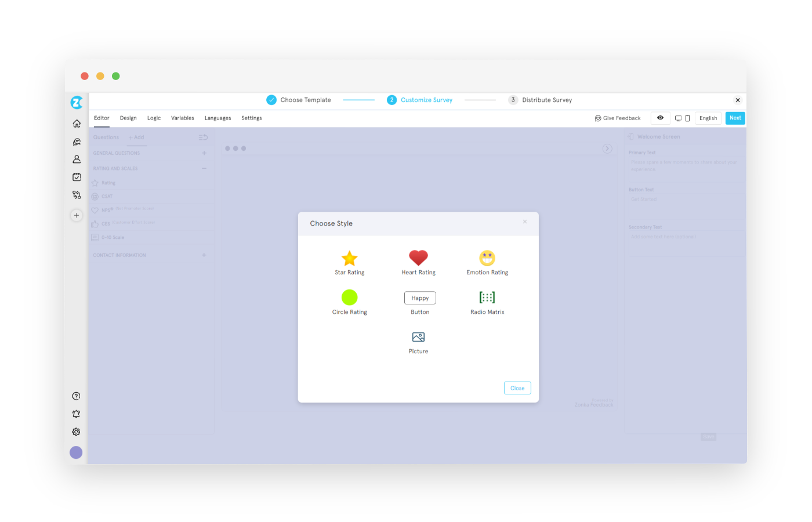
Task: Select the Picture style option
Action: tap(418, 342)
